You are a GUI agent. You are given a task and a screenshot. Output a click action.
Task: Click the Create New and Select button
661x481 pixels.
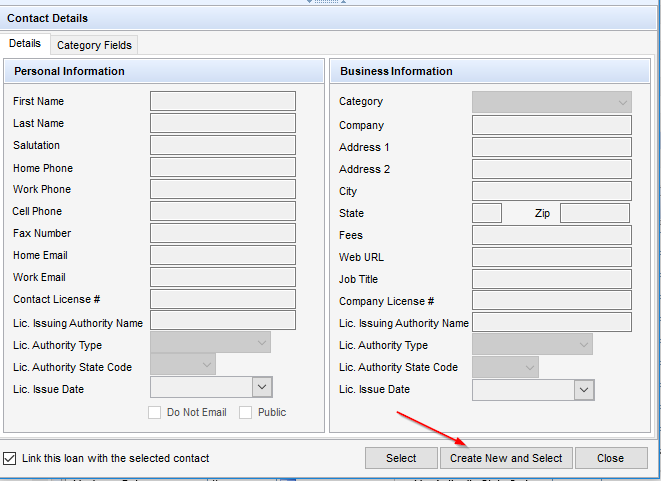click(506, 458)
